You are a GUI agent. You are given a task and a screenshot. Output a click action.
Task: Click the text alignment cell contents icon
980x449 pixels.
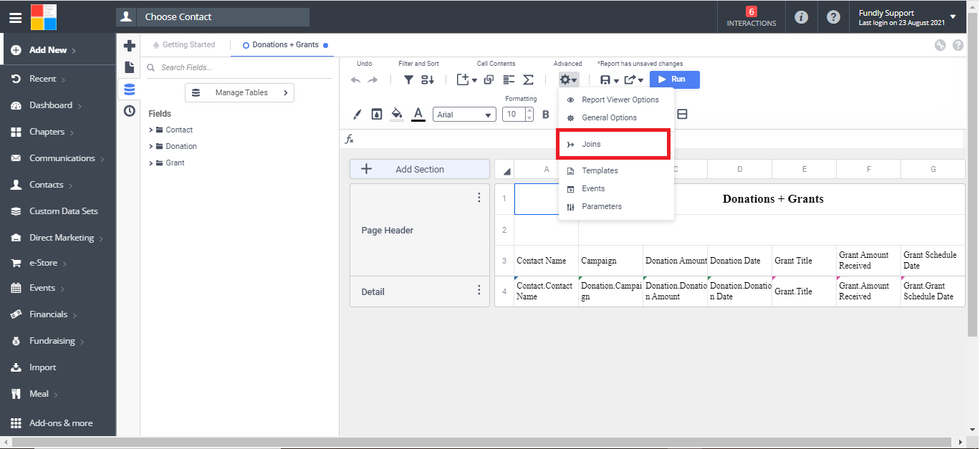pos(509,80)
